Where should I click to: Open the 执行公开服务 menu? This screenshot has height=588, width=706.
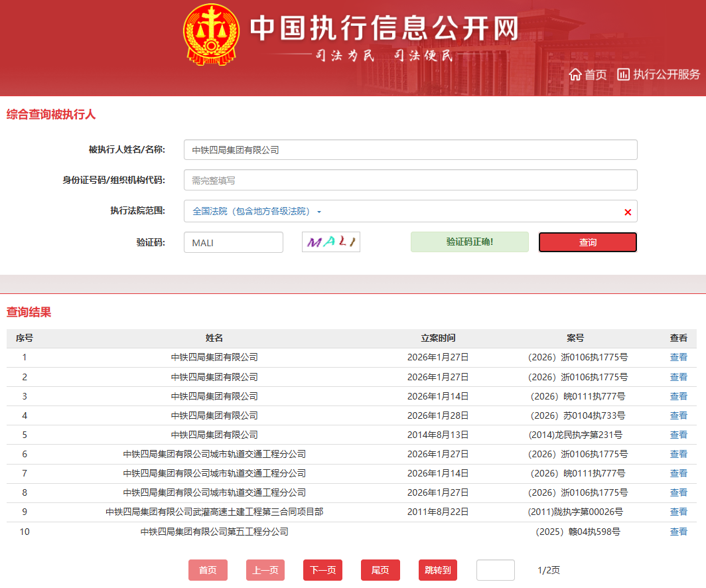666,74
